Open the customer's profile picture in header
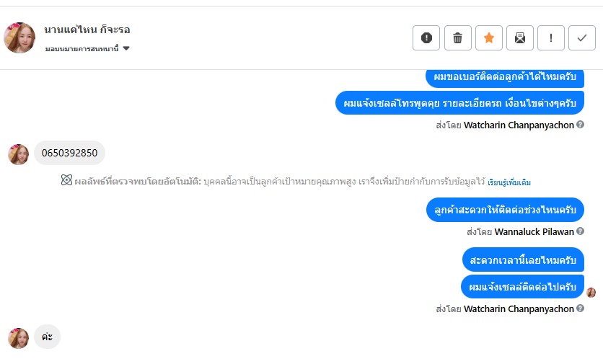The height and width of the screenshot is (364, 603). (x=19, y=37)
